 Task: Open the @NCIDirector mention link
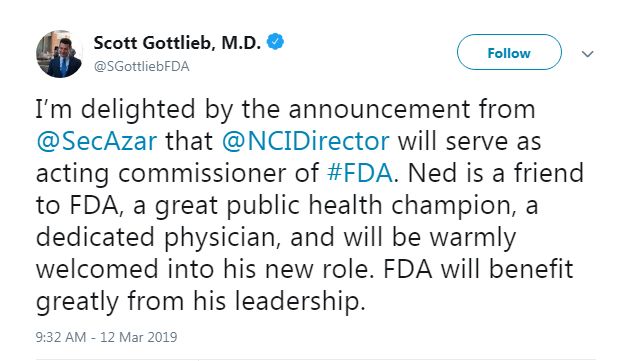(306, 141)
